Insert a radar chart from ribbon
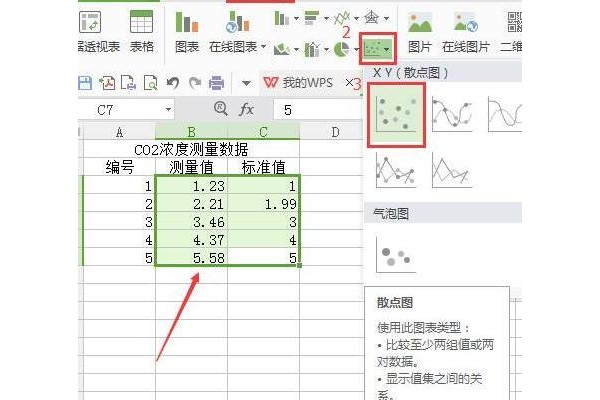Viewport: 600px width, 400px height. (x=372, y=18)
